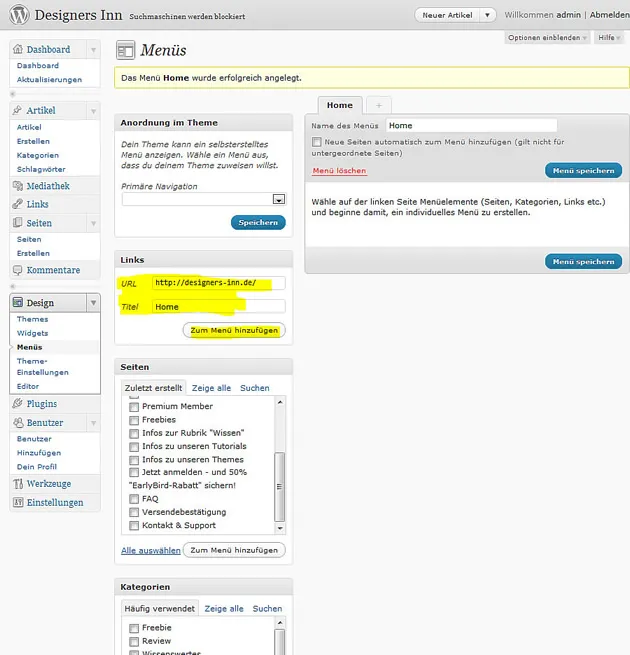Open Aktualisierungen under Dashboard
The width and height of the screenshot is (630, 655).
[x=49, y=79]
